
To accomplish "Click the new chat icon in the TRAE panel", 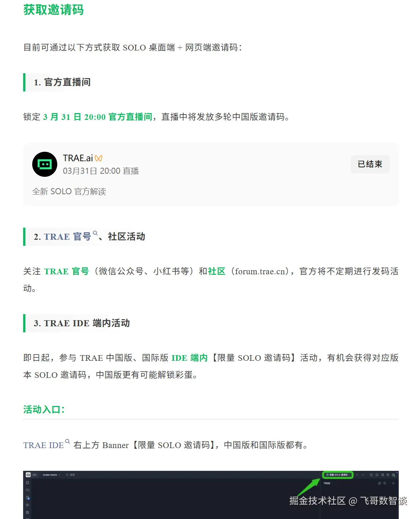I will tap(379, 483).
